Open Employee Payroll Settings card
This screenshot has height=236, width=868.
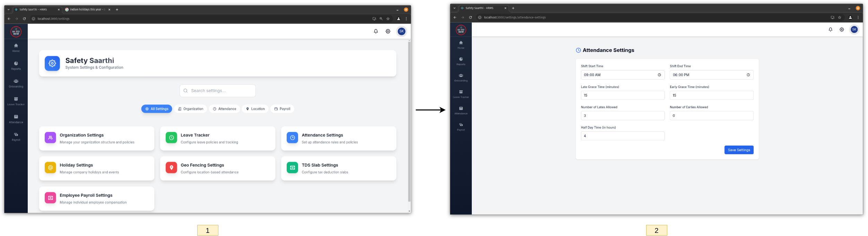pyautogui.click(x=96, y=199)
